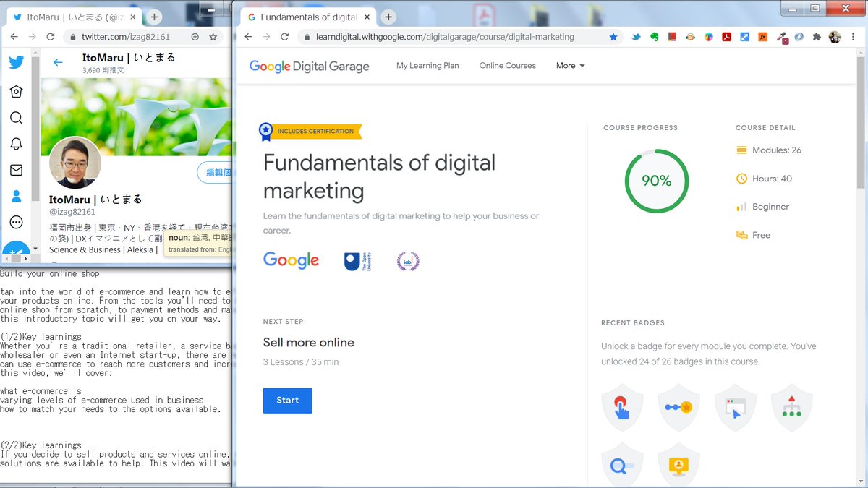Click the blue magnifier badge
The height and width of the screenshot is (488, 868).
click(x=623, y=466)
